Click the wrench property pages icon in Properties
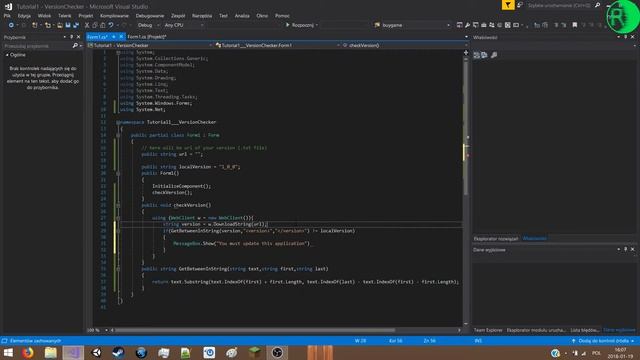 point(494,55)
